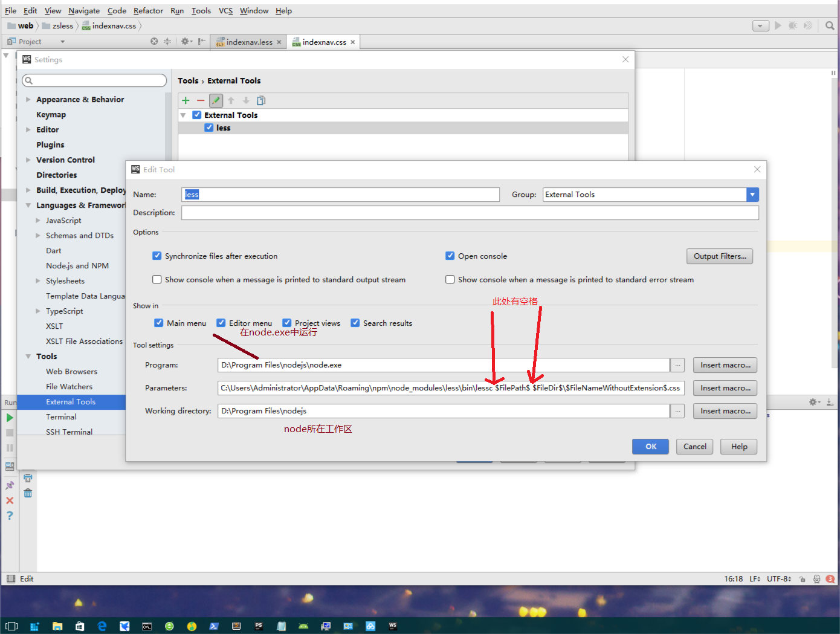Copy the selected tool using duplicate icon
This screenshot has width=840, height=634.
point(260,100)
